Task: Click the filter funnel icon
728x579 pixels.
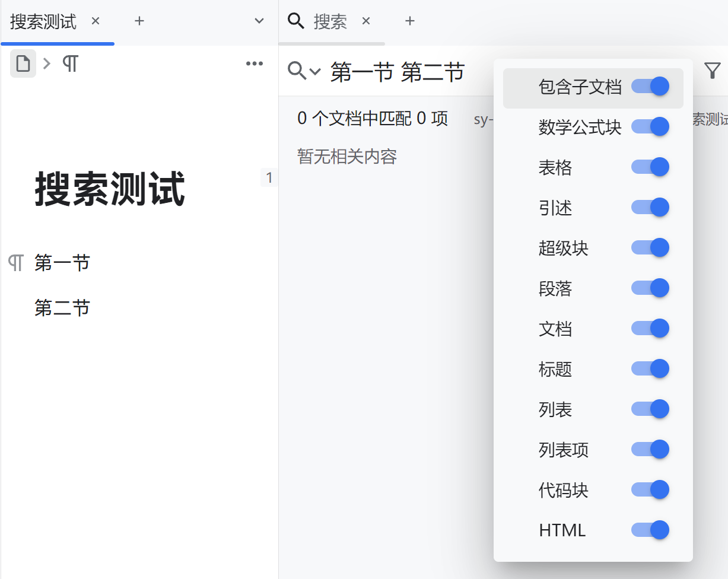Action: click(712, 71)
